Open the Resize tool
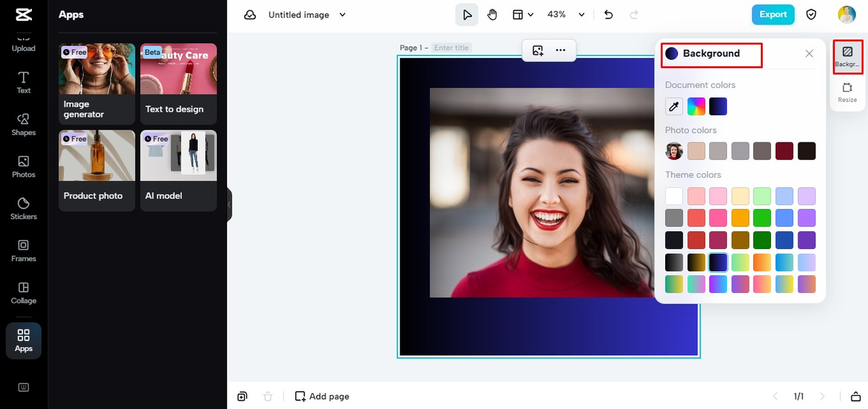The height and width of the screenshot is (409, 868). pyautogui.click(x=848, y=92)
